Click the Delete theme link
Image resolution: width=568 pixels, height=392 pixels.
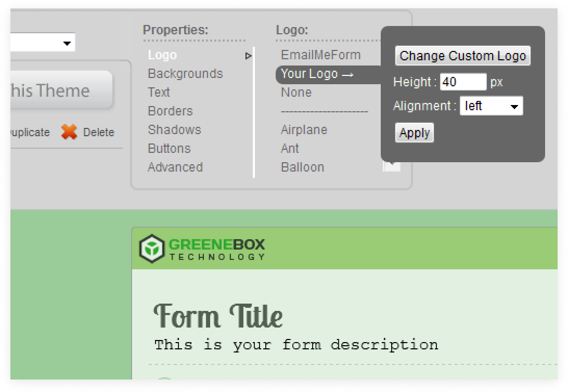[x=98, y=132]
